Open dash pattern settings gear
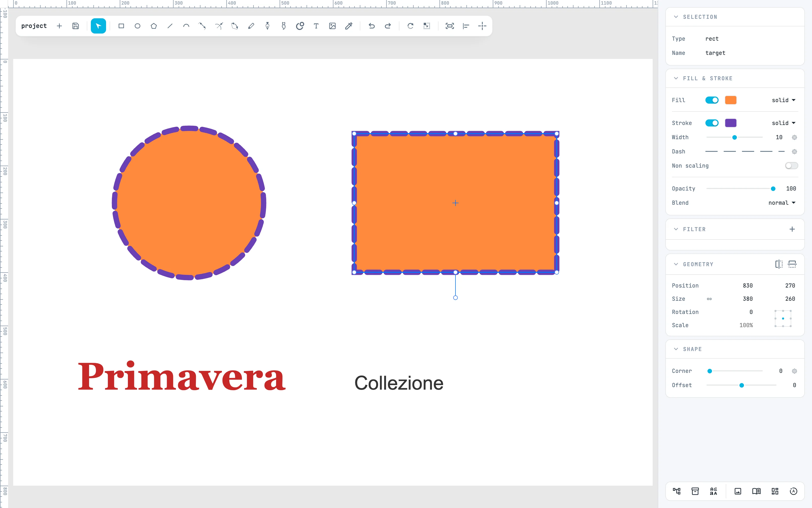The image size is (812, 508). click(x=794, y=152)
